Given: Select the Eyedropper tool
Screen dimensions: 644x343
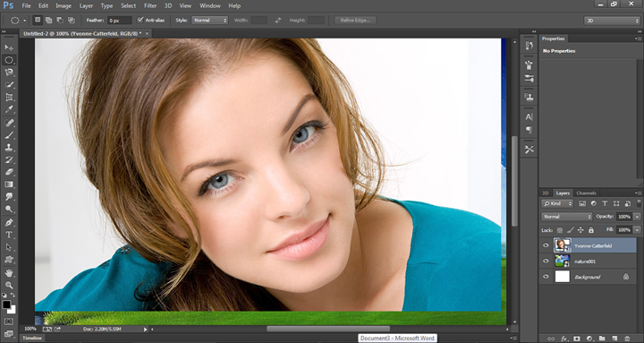Looking at the screenshot, I should click(x=9, y=110).
